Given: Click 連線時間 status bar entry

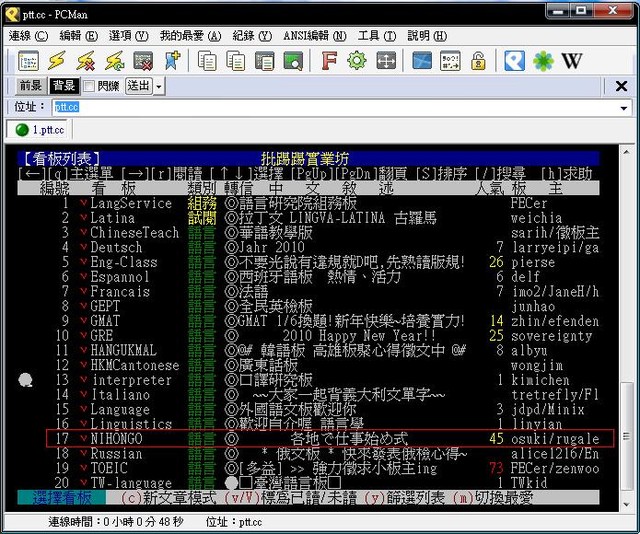Looking at the screenshot, I should (x=116, y=522).
